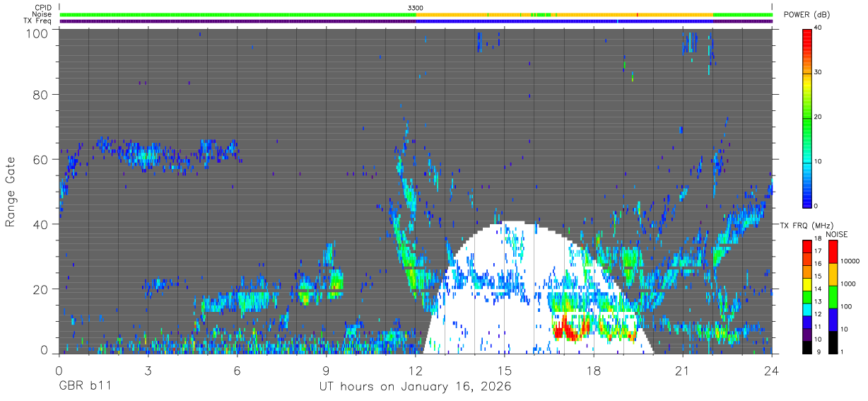The height and width of the screenshot is (401, 868).
Task: Click the 20 label on power scale
Action: tap(818, 117)
